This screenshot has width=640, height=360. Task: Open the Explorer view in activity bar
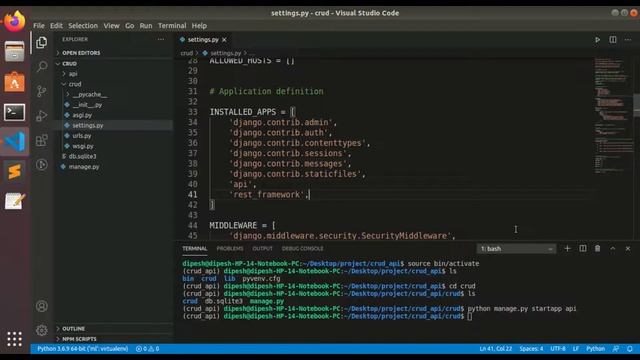coord(41,42)
